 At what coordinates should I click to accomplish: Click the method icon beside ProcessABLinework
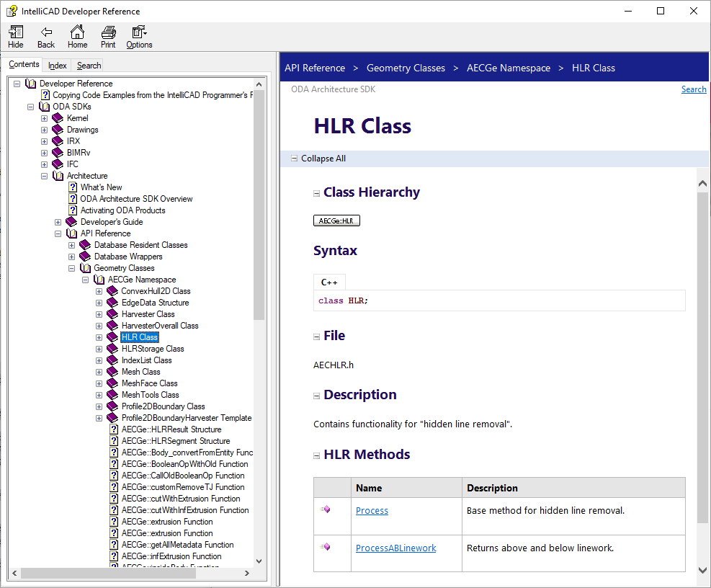pos(326,547)
